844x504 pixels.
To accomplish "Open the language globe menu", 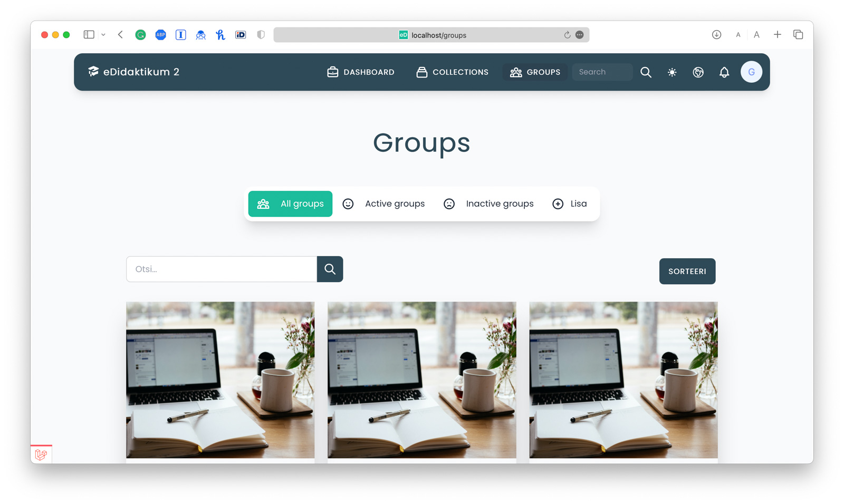I will 698,72.
